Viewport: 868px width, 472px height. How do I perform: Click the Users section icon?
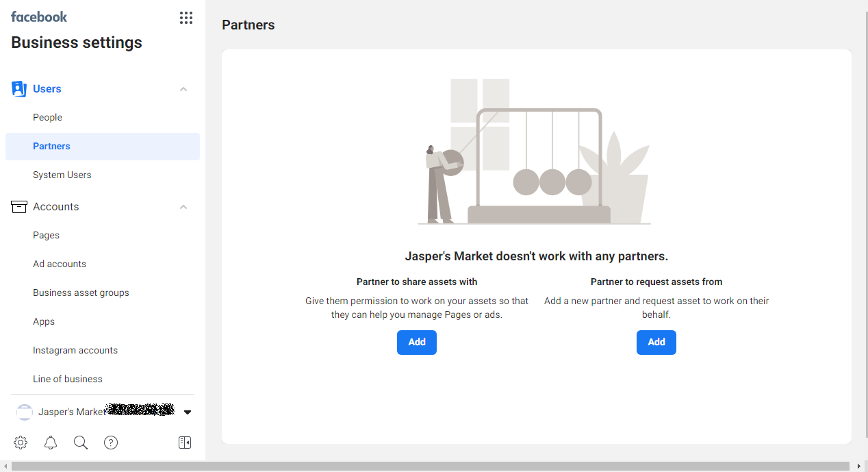point(19,89)
